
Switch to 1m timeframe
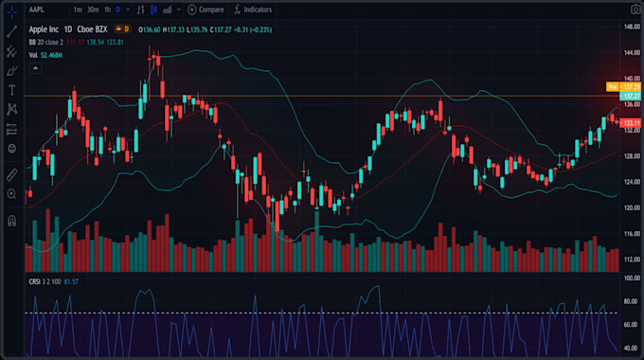(78, 9)
